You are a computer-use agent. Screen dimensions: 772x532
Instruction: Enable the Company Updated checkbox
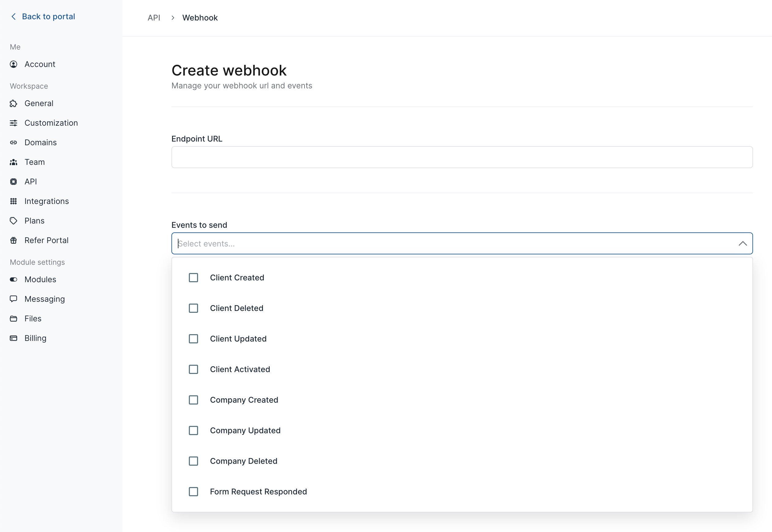click(193, 431)
